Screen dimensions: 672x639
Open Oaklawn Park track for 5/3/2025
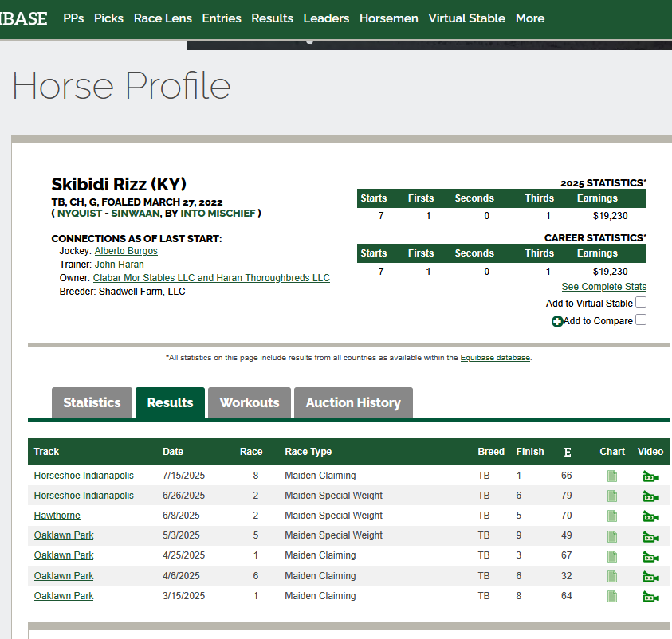point(64,535)
